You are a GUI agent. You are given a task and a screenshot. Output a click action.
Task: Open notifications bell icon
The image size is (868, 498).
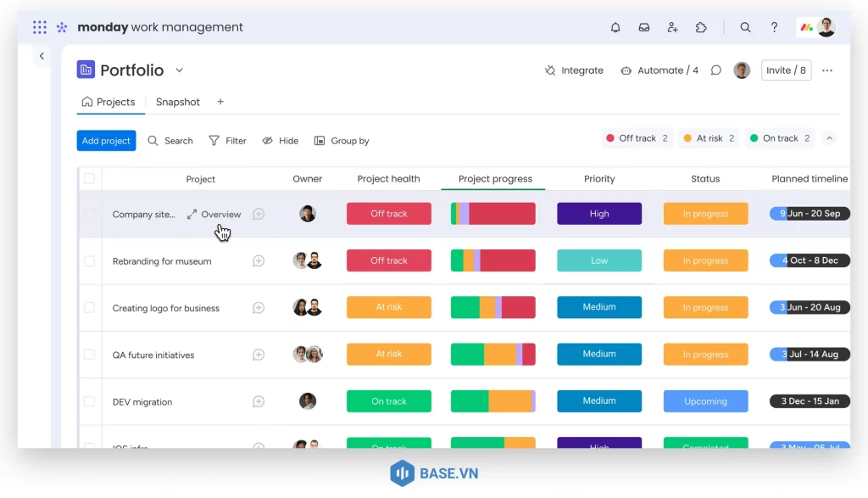pyautogui.click(x=615, y=27)
